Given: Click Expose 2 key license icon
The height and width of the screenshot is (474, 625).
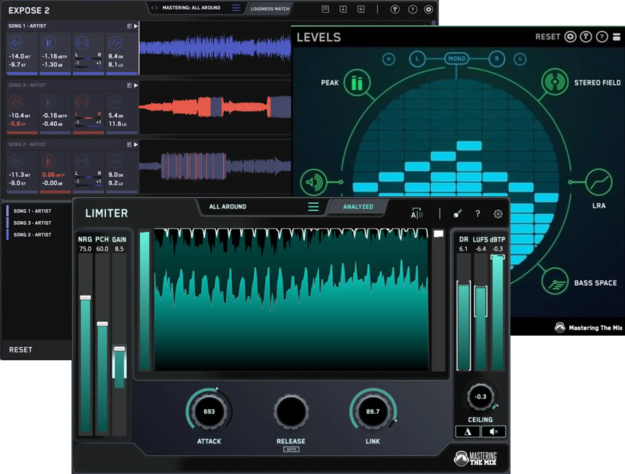Looking at the screenshot, I should [395, 9].
